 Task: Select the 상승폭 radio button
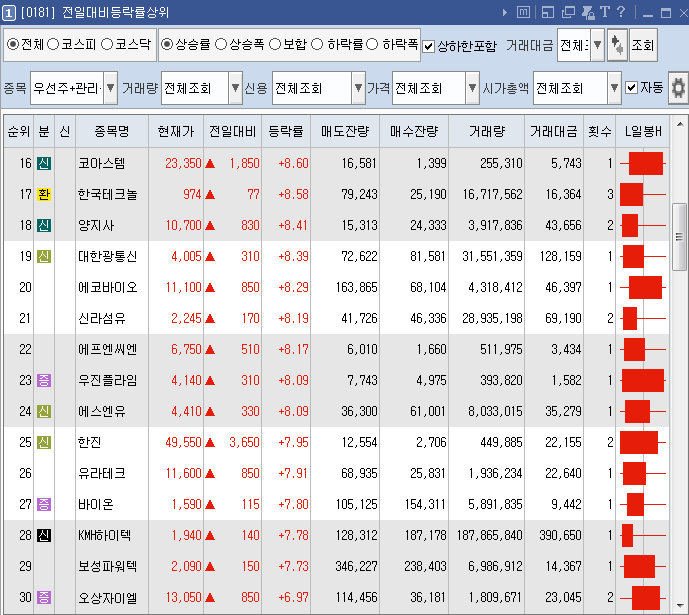point(221,44)
